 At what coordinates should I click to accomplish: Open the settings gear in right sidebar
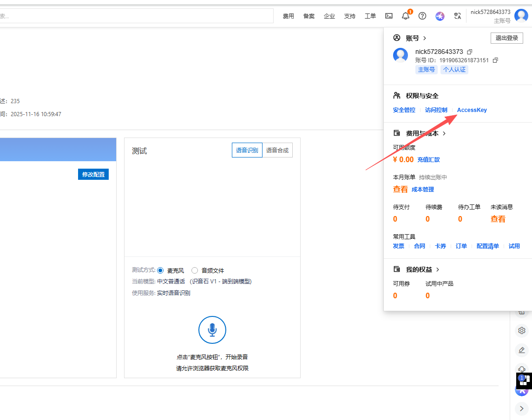pos(522,330)
